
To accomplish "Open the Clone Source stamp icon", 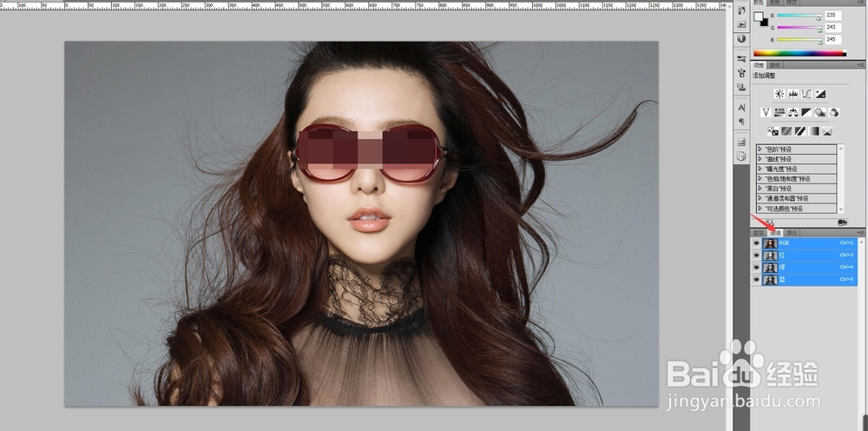I will coord(741,87).
